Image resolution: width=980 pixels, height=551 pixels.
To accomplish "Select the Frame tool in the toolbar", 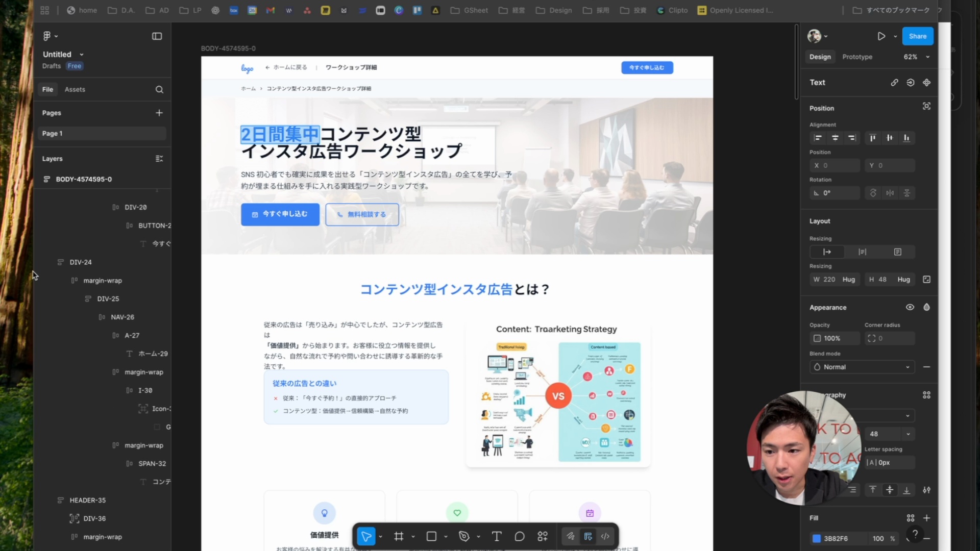I will [x=399, y=536].
